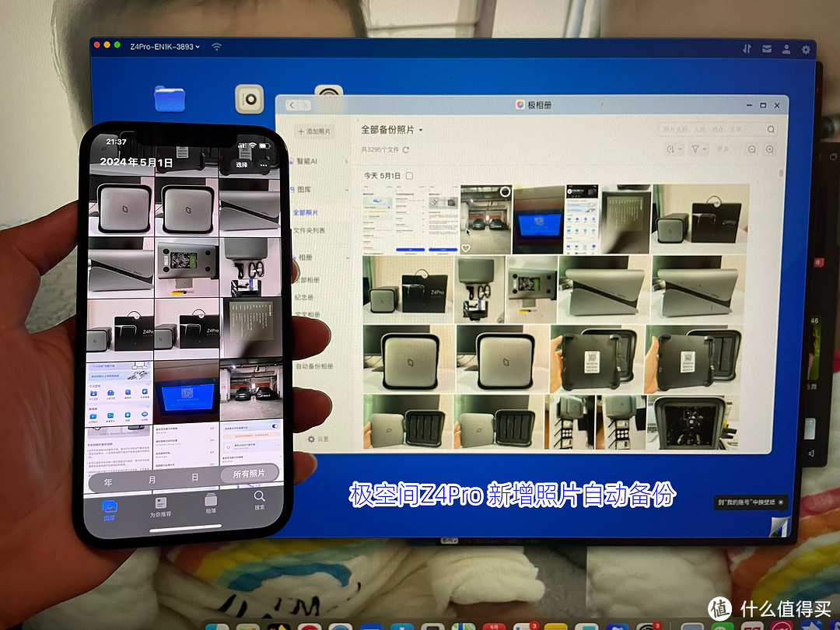Open 宝宝相册 in the sidebar

click(x=307, y=315)
